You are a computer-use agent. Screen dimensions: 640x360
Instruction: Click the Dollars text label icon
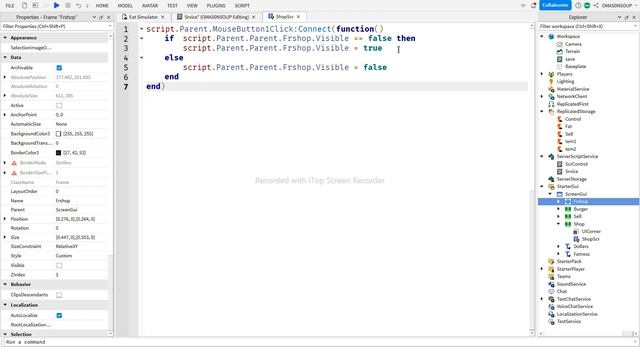[x=568, y=246]
